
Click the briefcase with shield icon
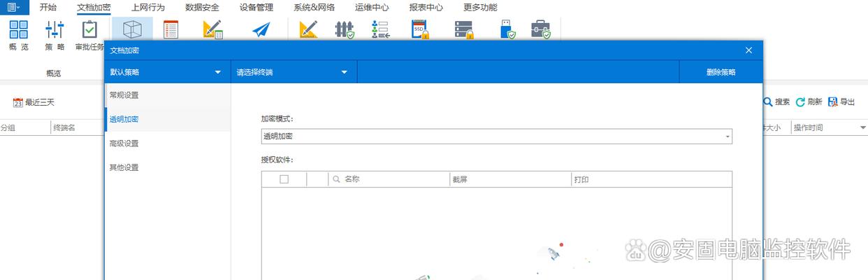click(x=541, y=29)
